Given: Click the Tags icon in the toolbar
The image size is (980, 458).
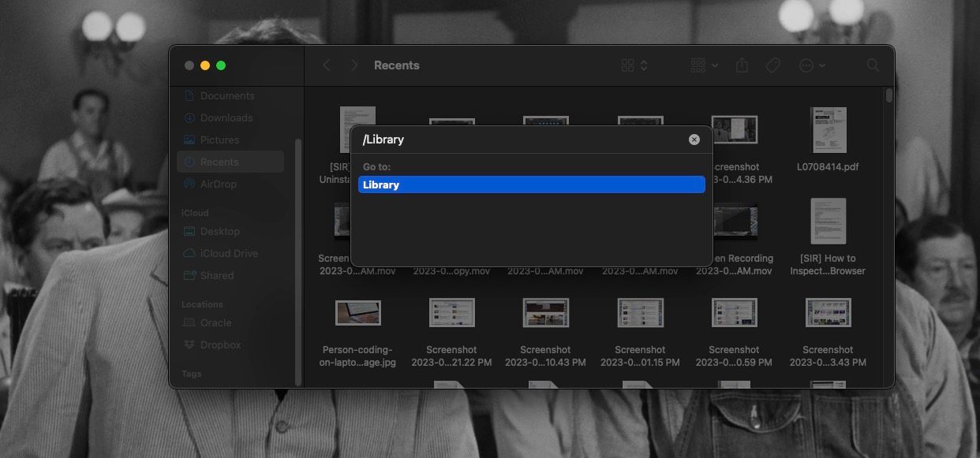Looking at the screenshot, I should (x=772, y=65).
